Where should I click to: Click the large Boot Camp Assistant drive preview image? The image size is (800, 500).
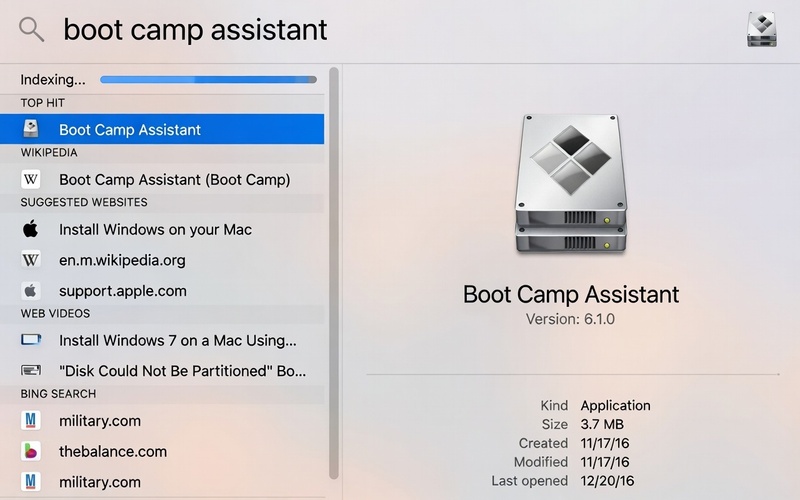570,184
